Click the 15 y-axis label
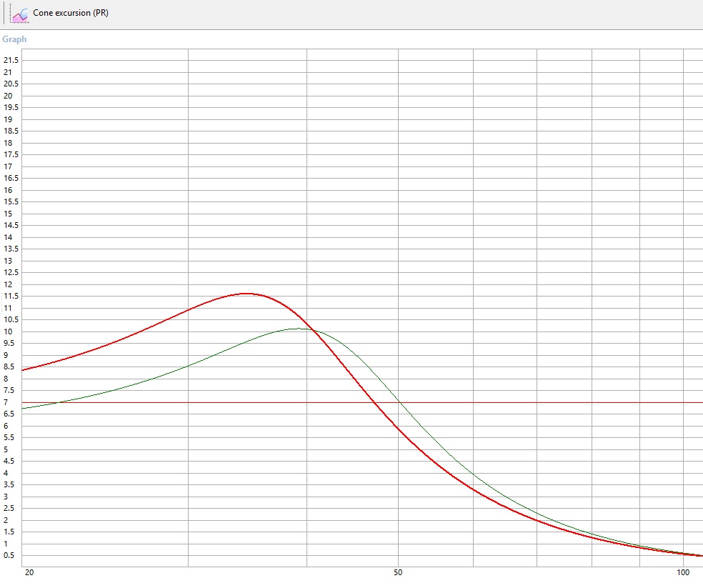Viewport: 703px width, 588px height. [x=8, y=214]
